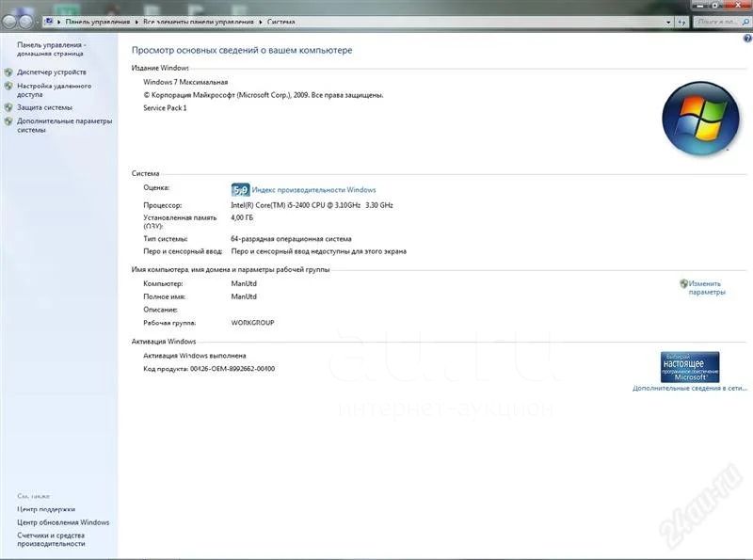Open the address bar history dropdown arrow

pyautogui.click(x=668, y=22)
